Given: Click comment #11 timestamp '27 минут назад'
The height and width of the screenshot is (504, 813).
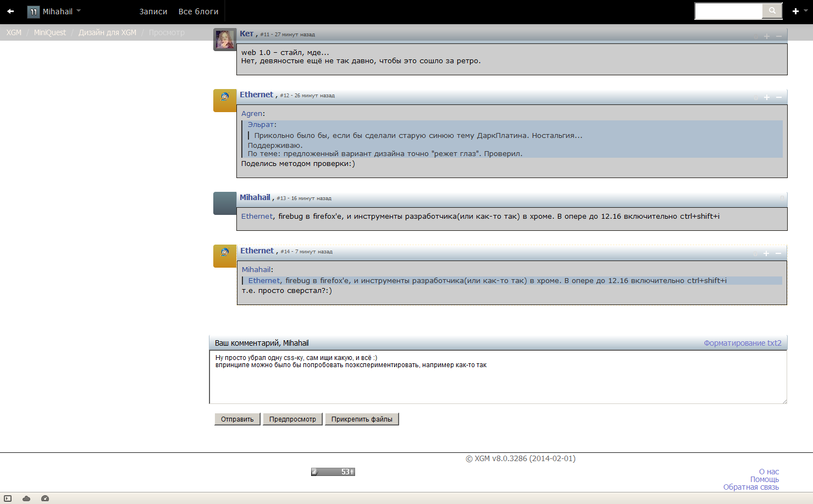Looking at the screenshot, I should click(295, 35).
